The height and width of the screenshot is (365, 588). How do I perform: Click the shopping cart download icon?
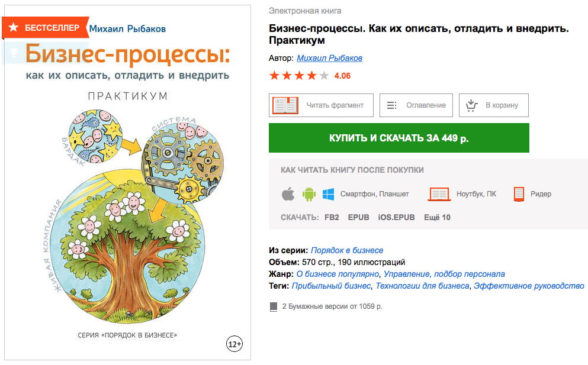pyautogui.click(x=471, y=105)
